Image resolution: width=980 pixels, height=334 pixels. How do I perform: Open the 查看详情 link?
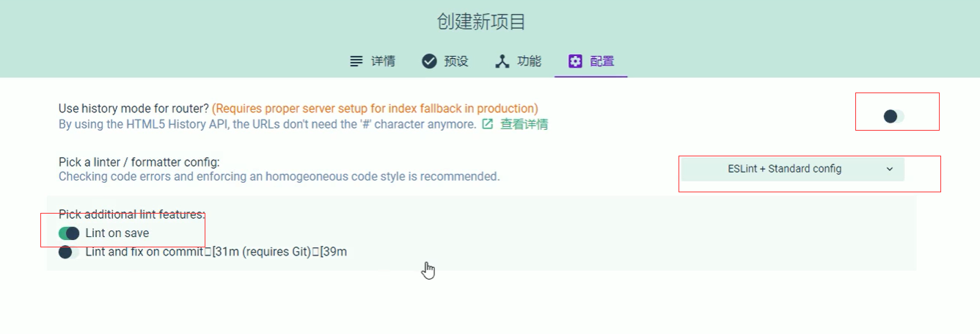coord(524,124)
